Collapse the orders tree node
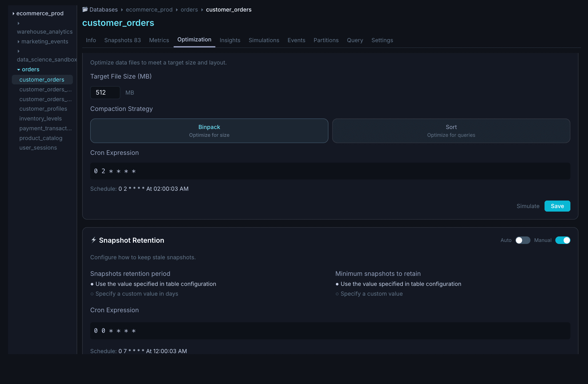This screenshot has width=588, height=384. point(19,70)
